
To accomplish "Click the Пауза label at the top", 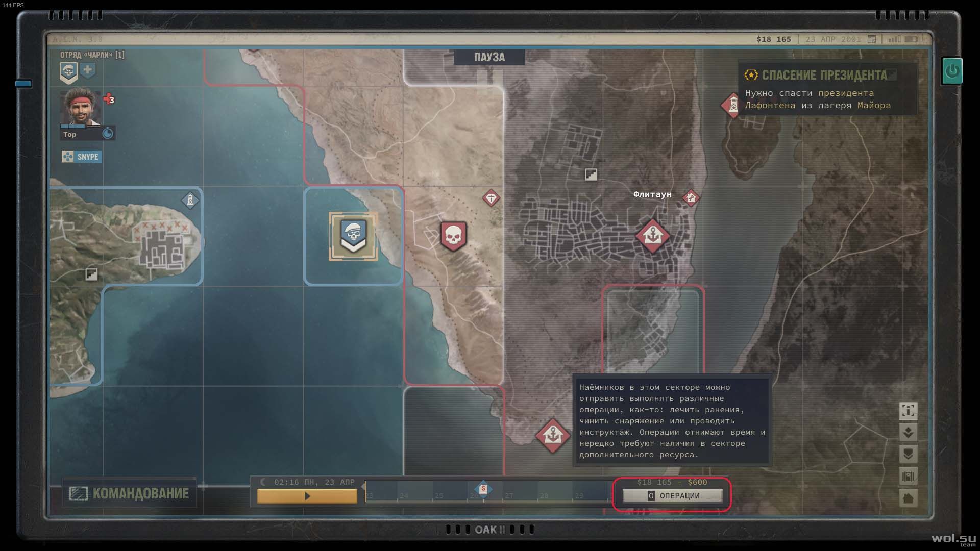I will pos(489,57).
